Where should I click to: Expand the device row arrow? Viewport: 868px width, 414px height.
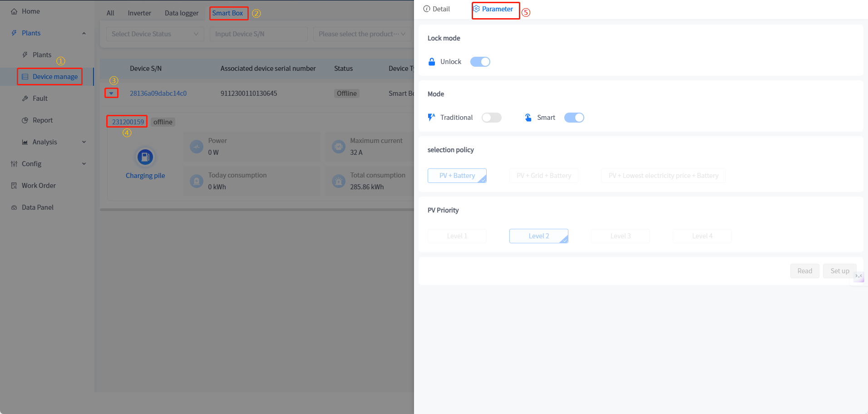click(x=111, y=93)
